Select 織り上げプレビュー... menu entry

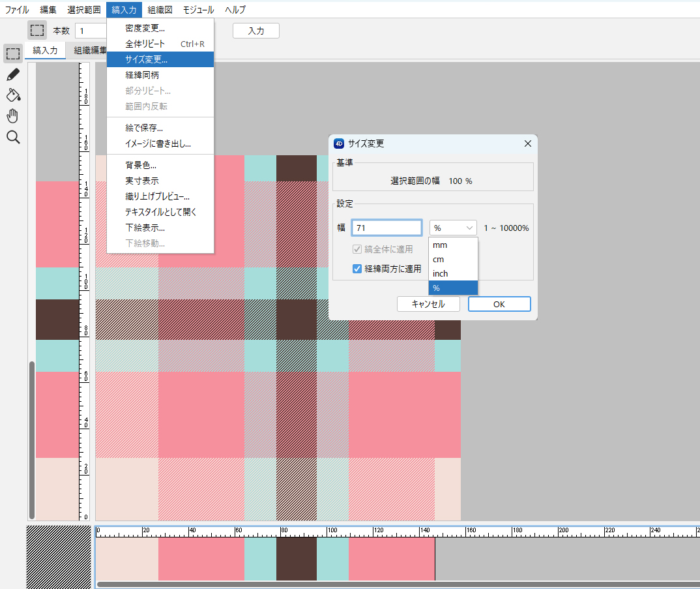click(160, 196)
